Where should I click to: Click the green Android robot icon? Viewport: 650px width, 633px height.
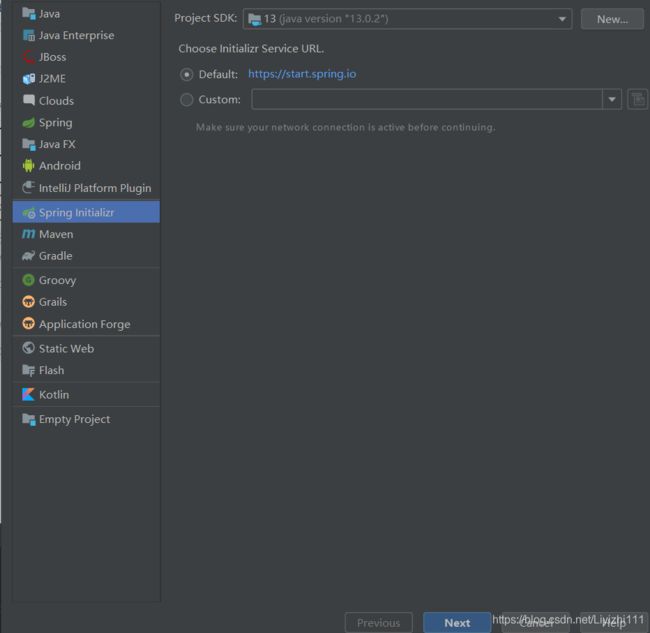click(29, 166)
